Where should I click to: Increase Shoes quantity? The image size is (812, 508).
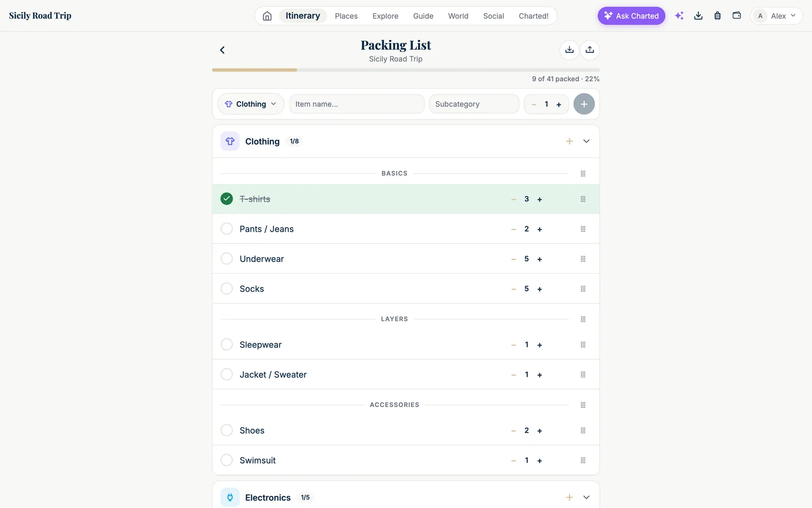pyautogui.click(x=539, y=431)
